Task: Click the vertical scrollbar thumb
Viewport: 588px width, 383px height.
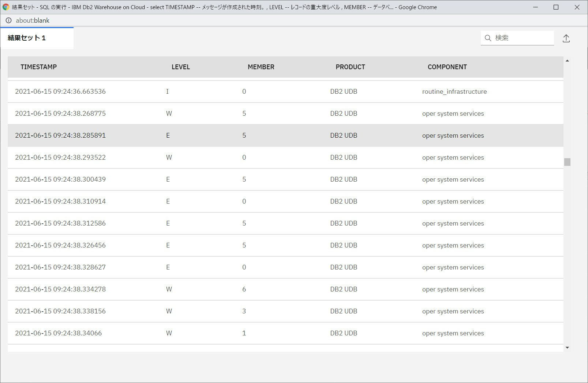Action: 567,162
